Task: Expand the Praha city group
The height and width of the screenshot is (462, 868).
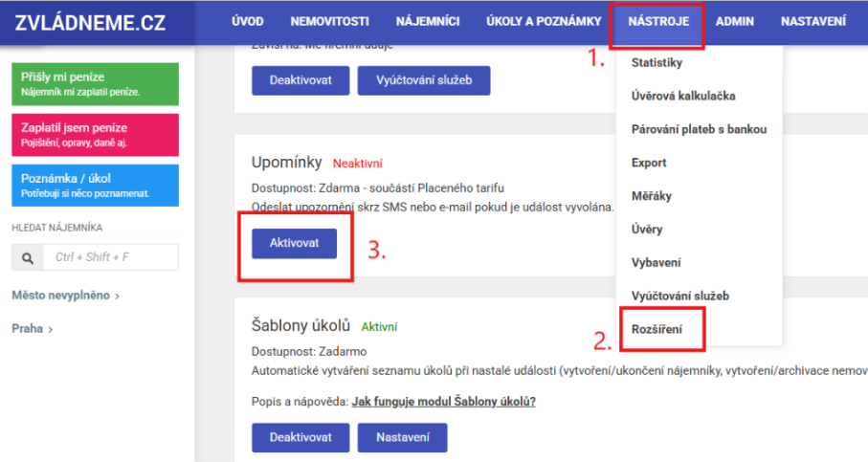Action: click(x=32, y=328)
